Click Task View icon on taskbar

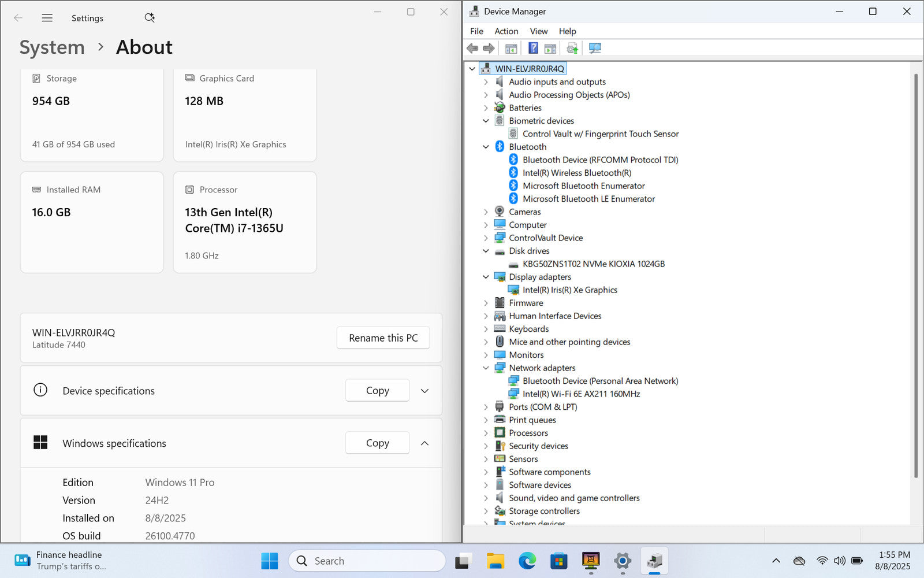click(463, 561)
